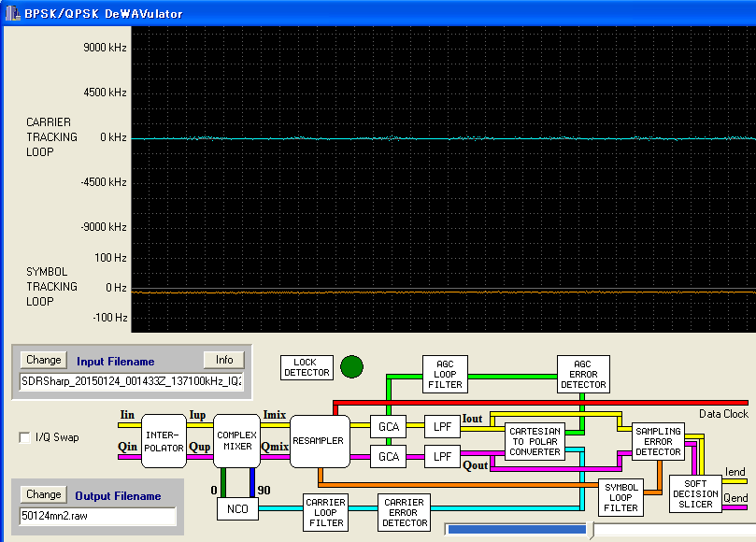This screenshot has width=756, height=542.
Task: Click the Imix signal label
Action: [x=275, y=415]
